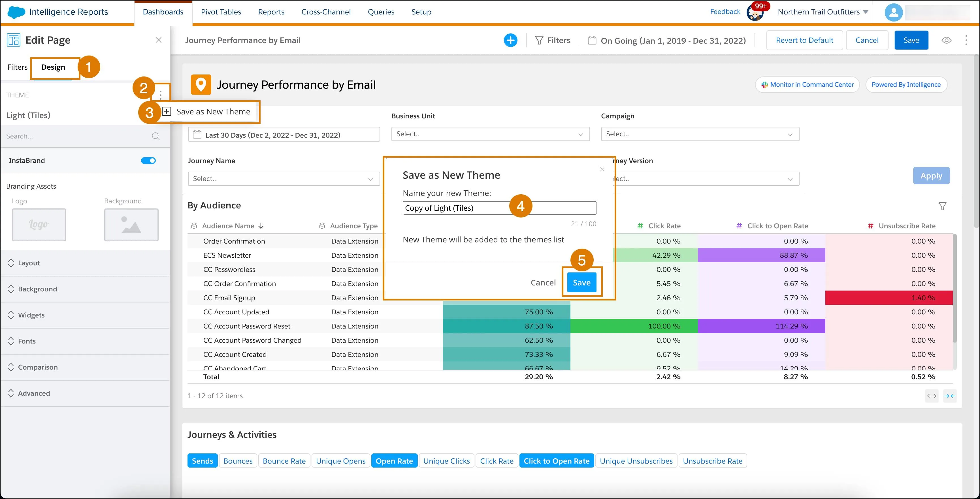Select the Campaign dropdown filter

tap(699, 133)
